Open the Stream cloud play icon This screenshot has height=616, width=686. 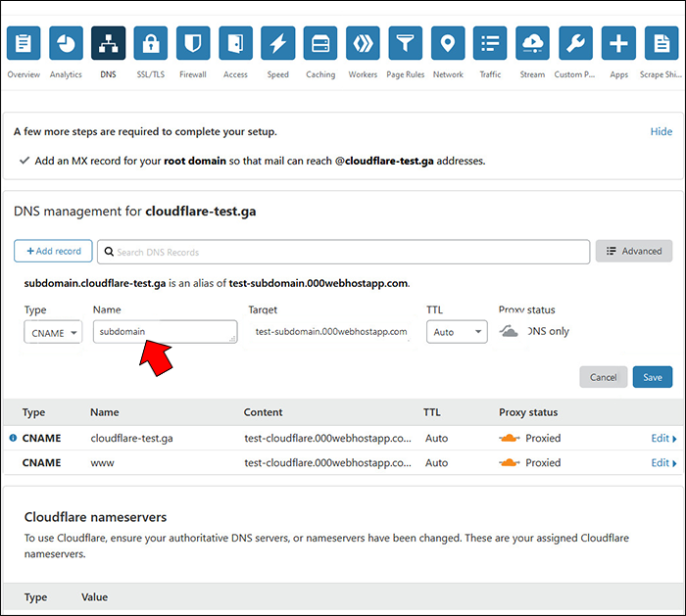point(532,43)
